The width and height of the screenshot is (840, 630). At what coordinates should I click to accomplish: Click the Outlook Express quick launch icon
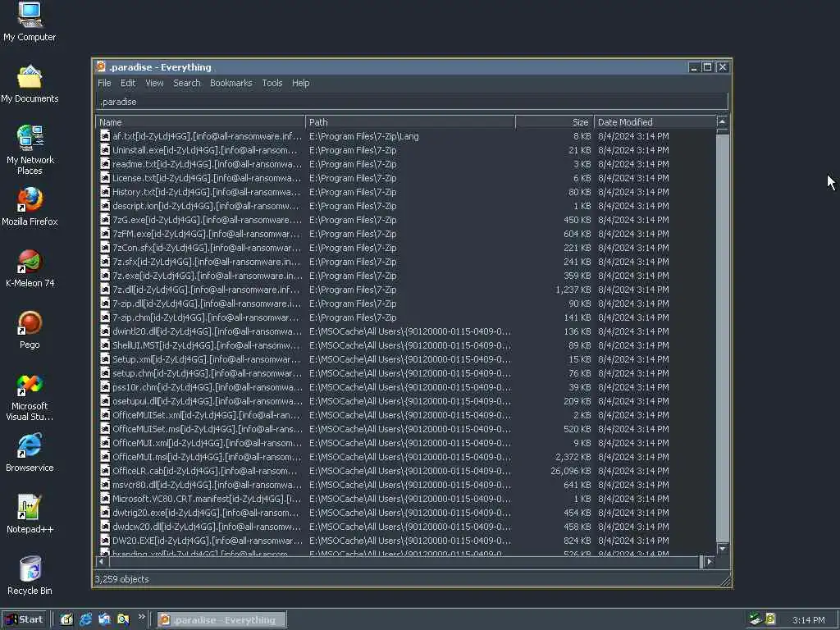[104, 619]
